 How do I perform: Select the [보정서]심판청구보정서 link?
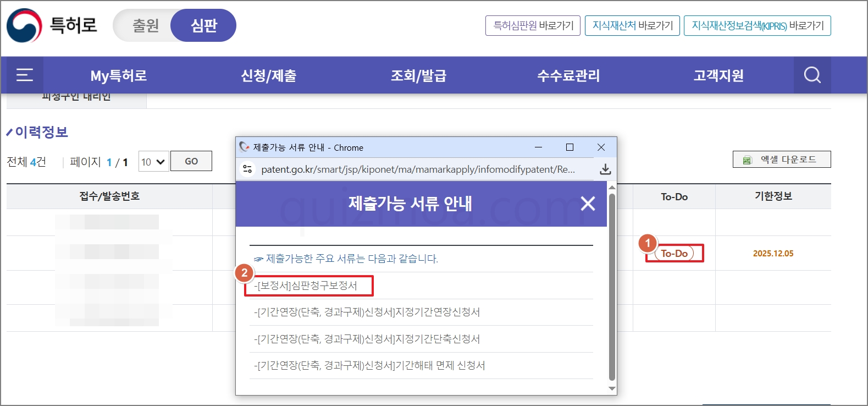306,286
